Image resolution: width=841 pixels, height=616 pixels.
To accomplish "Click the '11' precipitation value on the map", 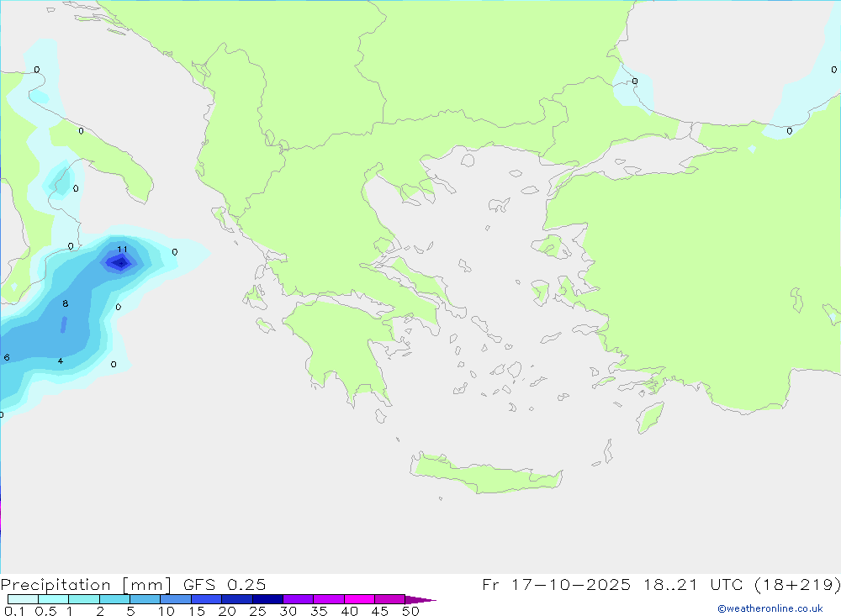I will 122,250.
